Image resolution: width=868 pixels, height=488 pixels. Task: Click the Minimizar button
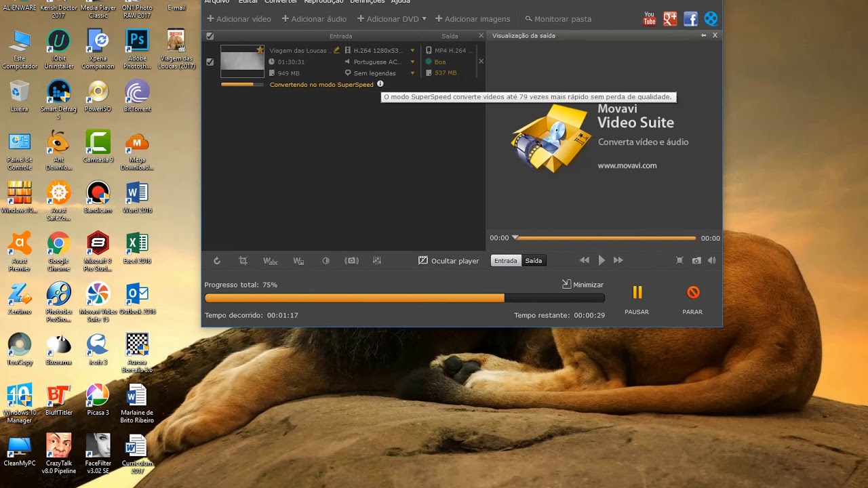point(583,285)
